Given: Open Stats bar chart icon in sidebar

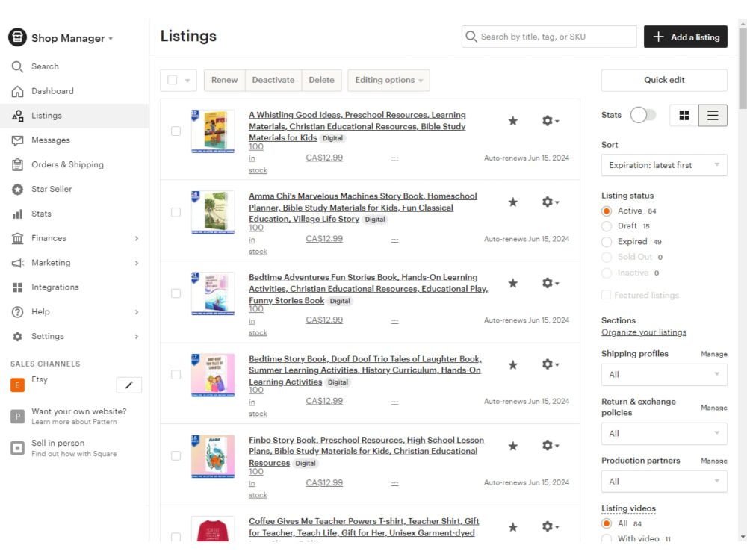Looking at the screenshot, I should tap(17, 214).
